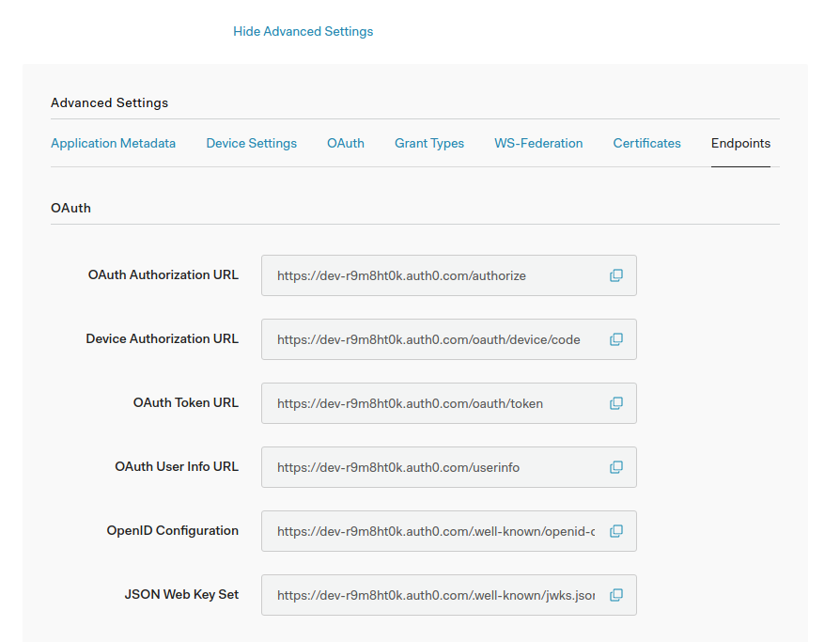The image size is (840, 642).
Task: Switch to the Application Metadata tab
Action: [x=113, y=143]
